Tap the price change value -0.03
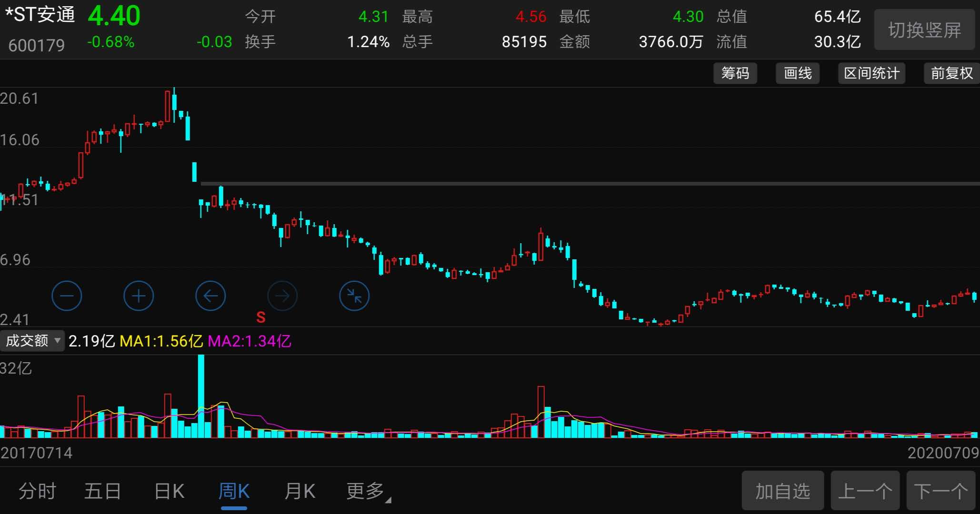Screen dimensions: 980x514 point(214,42)
